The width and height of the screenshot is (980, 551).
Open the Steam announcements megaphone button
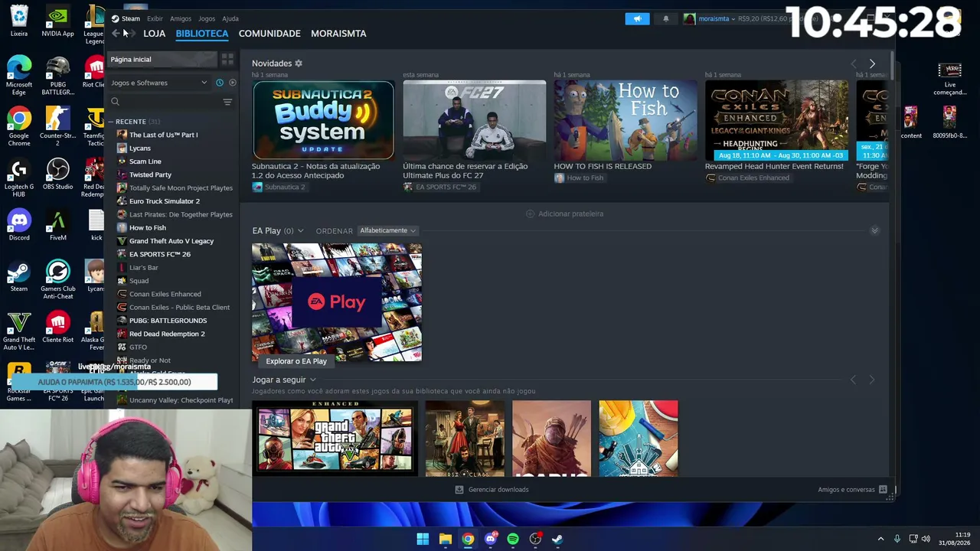(x=637, y=19)
